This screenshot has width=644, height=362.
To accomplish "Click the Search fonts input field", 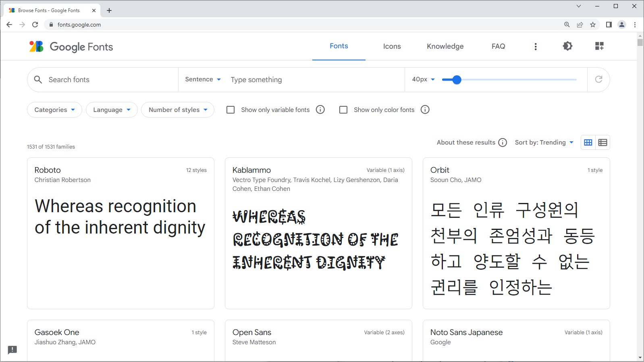I will click(x=109, y=80).
